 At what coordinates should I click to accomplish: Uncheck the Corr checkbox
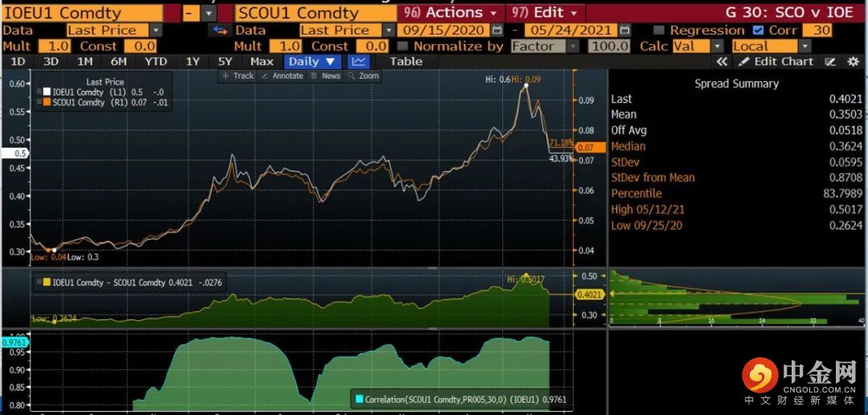pyautogui.click(x=759, y=31)
